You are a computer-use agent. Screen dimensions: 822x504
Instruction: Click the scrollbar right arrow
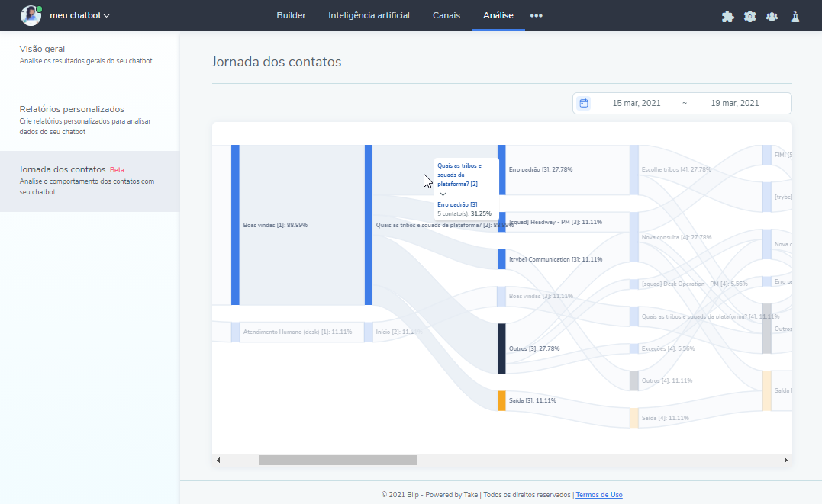pyautogui.click(x=785, y=461)
